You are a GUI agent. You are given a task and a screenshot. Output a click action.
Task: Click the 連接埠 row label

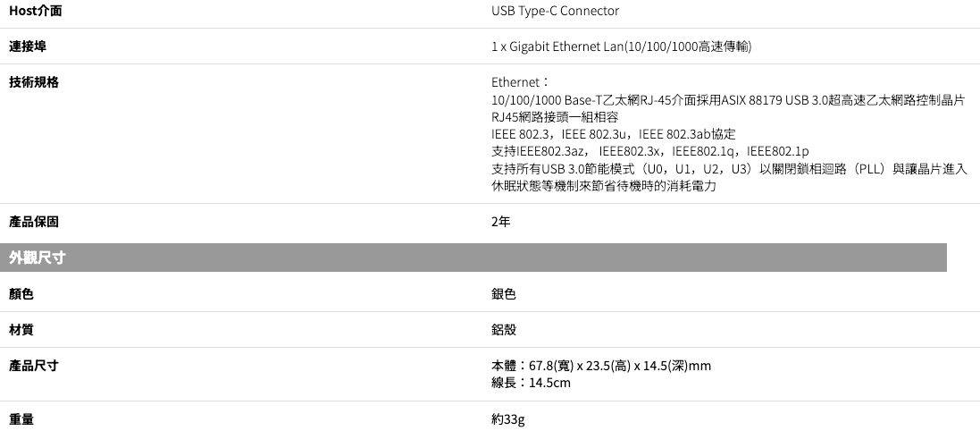point(28,46)
